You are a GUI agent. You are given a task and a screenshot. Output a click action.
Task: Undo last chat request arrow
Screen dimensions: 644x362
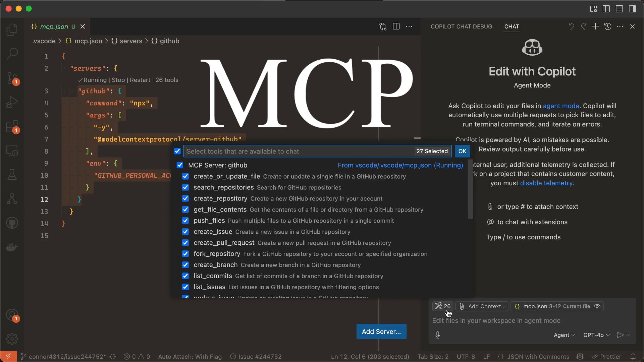(572, 26)
